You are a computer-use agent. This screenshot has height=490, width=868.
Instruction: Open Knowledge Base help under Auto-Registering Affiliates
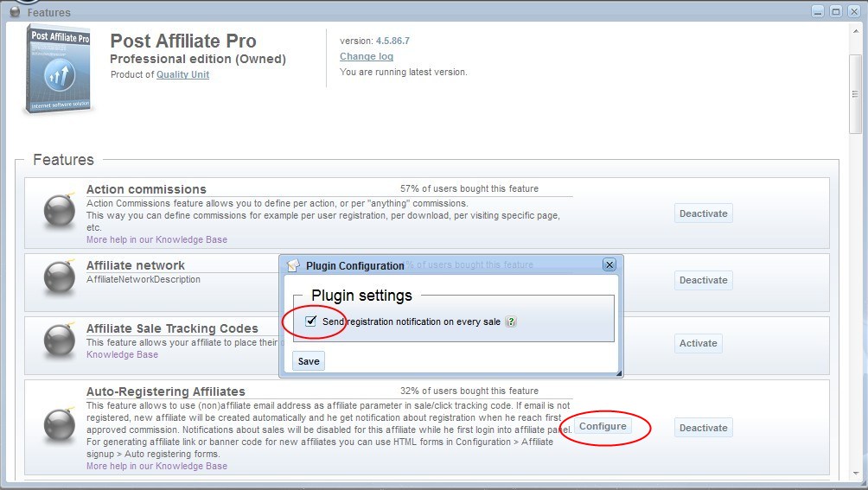click(x=156, y=466)
